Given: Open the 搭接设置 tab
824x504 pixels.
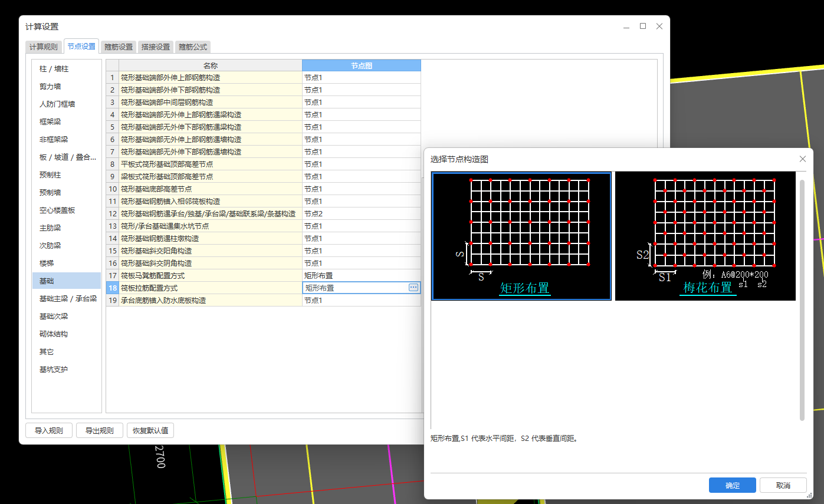Looking at the screenshot, I should (x=156, y=47).
